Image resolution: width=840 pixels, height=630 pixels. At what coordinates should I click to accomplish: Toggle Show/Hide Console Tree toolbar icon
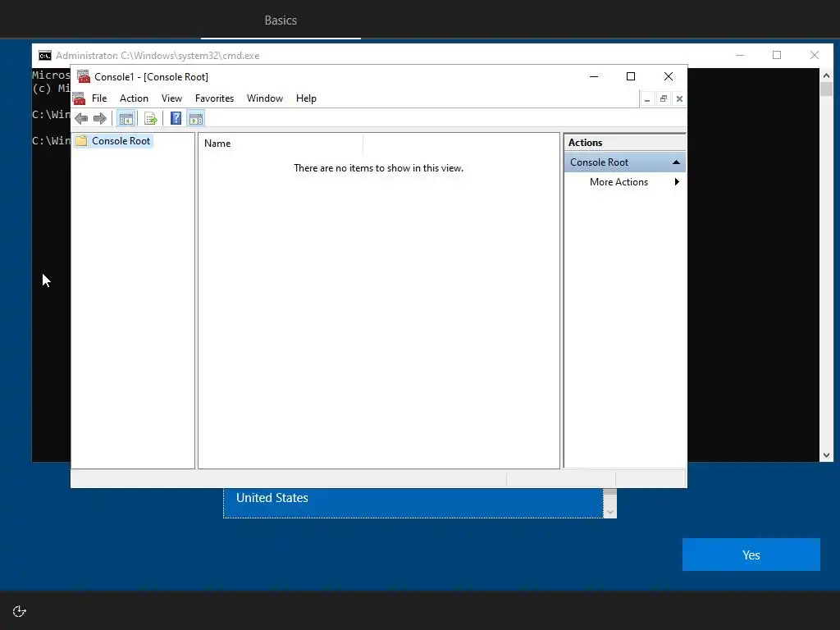[126, 118]
